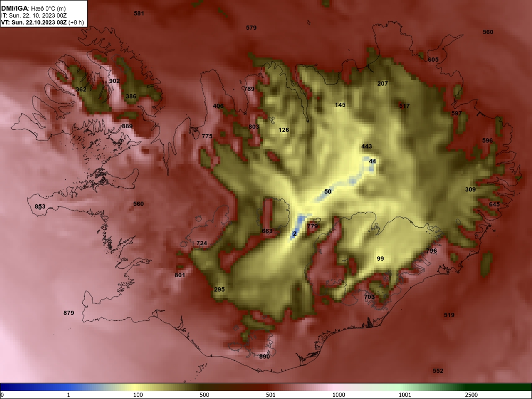Click the 605 value label
Viewport: 532px width, 399px height.
click(433, 60)
